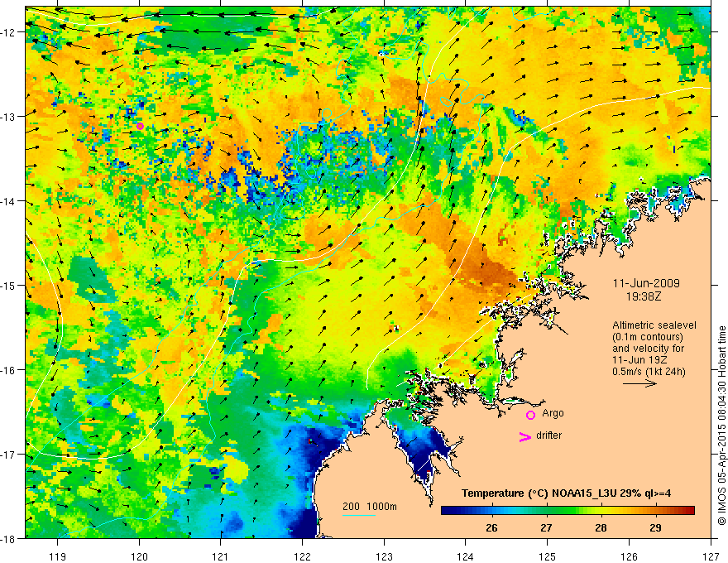Click the temperature color bar

[568, 510]
